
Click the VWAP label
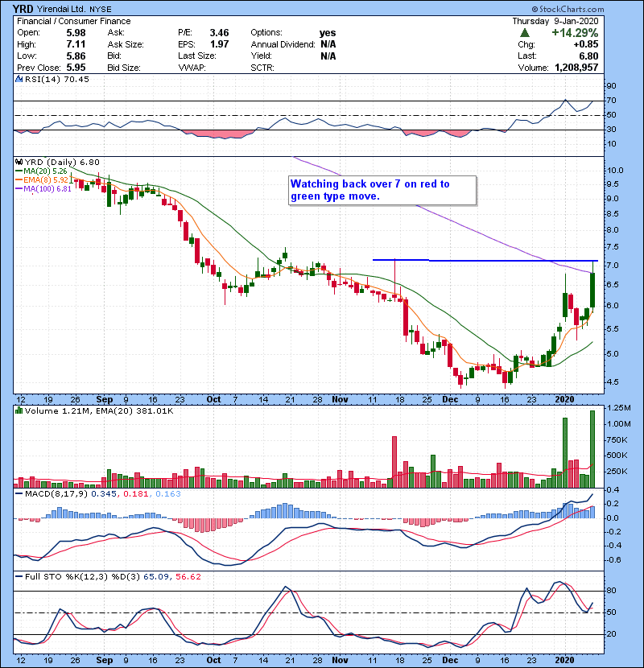click(x=192, y=68)
